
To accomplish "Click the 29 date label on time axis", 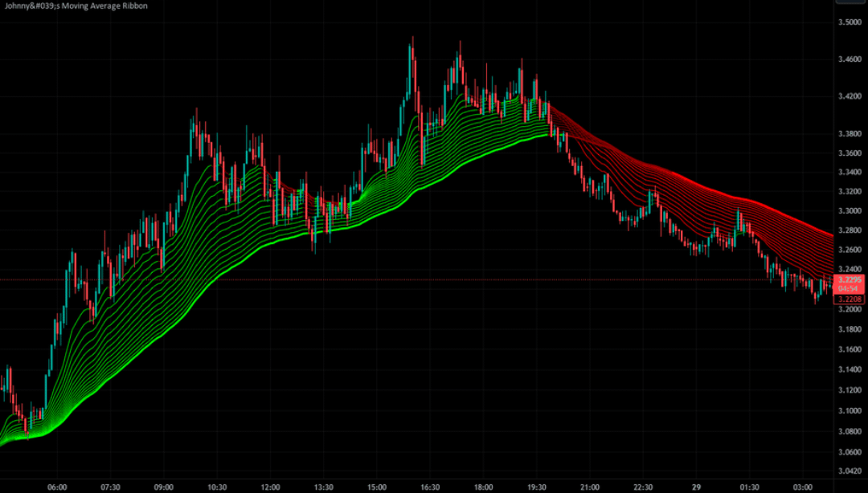I will coord(696,487).
